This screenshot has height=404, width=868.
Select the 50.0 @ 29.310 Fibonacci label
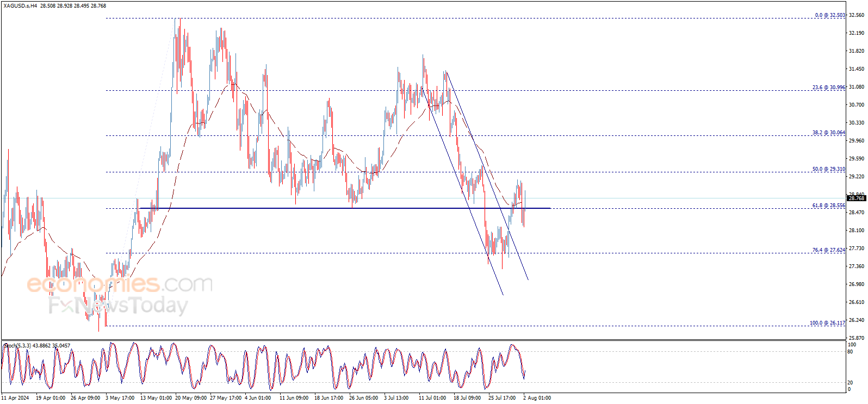pos(829,169)
